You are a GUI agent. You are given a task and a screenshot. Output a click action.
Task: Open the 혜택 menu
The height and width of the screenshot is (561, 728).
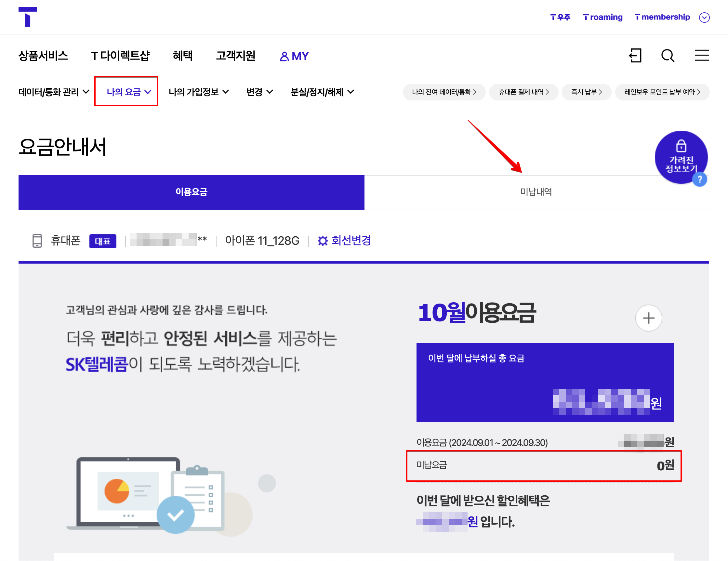pos(183,56)
